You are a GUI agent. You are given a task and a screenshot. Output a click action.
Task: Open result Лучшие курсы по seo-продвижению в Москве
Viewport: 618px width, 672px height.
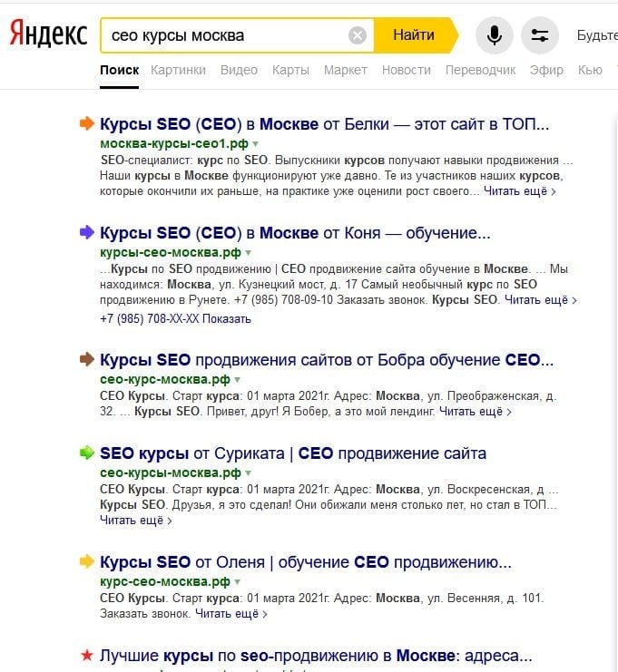coord(316,656)
